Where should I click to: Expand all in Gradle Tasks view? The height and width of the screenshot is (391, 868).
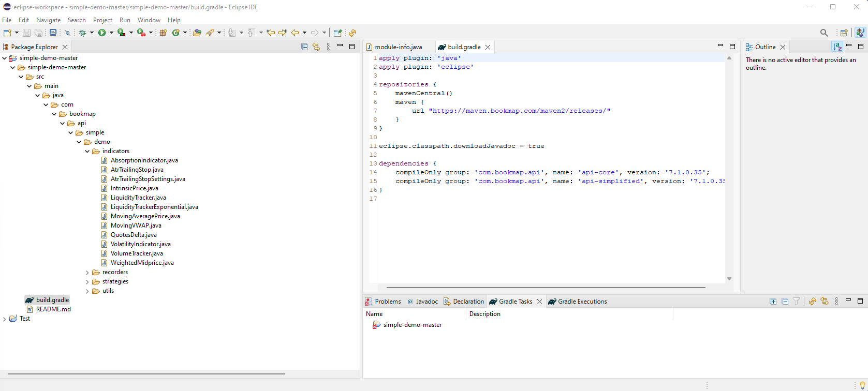773,302
